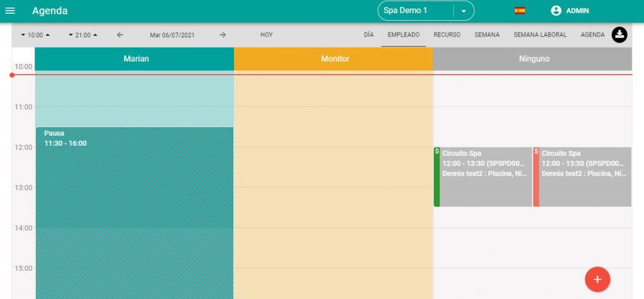
Task: Switch to the DÍA view tab
Action: [369, 35]
